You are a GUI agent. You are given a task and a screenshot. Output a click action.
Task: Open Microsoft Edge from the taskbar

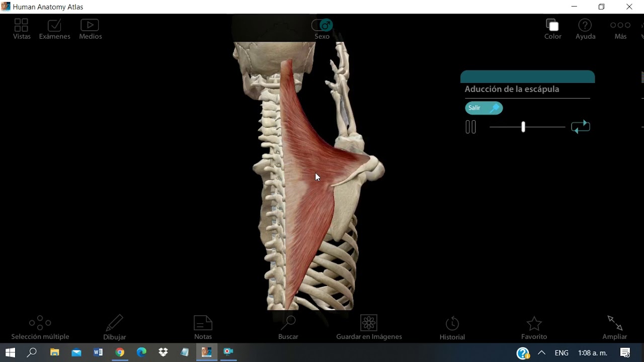click(141, 352)
